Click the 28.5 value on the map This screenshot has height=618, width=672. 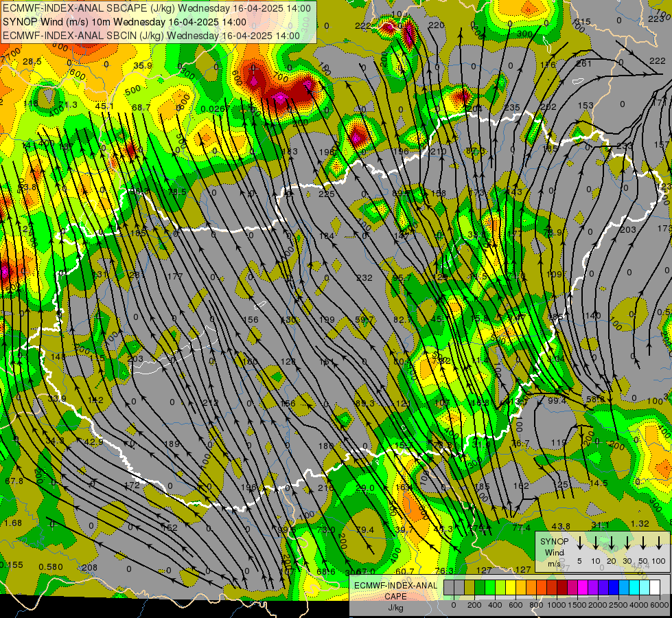tap(32, 62)
